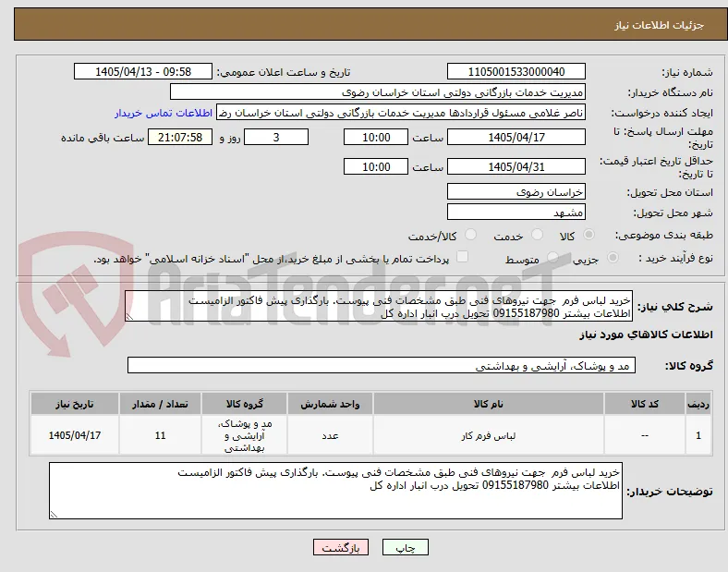Click the کد کالا column header
This screenshot has width=728, height=572.
click(645, 404)
